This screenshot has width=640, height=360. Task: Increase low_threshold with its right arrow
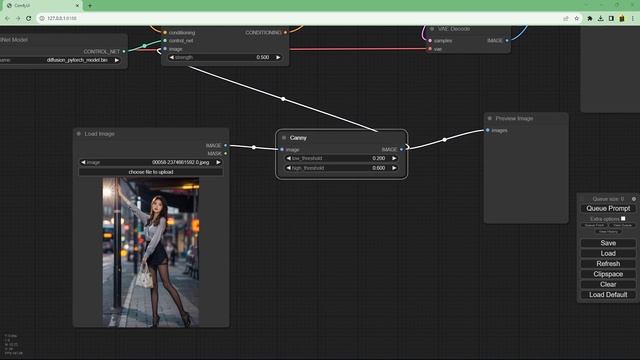[x=394, y=158]
